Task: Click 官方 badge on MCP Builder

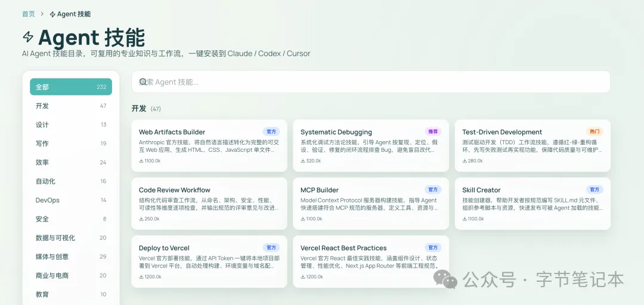Action: (x=433, y=189)
